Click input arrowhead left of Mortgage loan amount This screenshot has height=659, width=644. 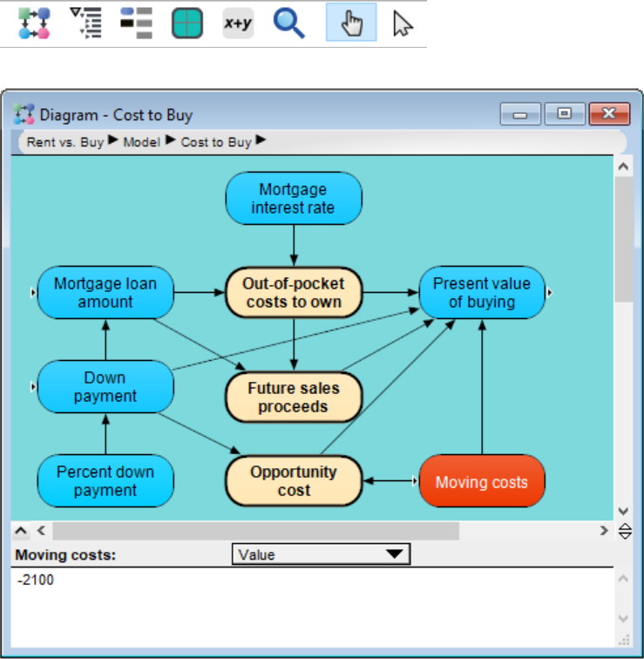[x=33, y=293]
